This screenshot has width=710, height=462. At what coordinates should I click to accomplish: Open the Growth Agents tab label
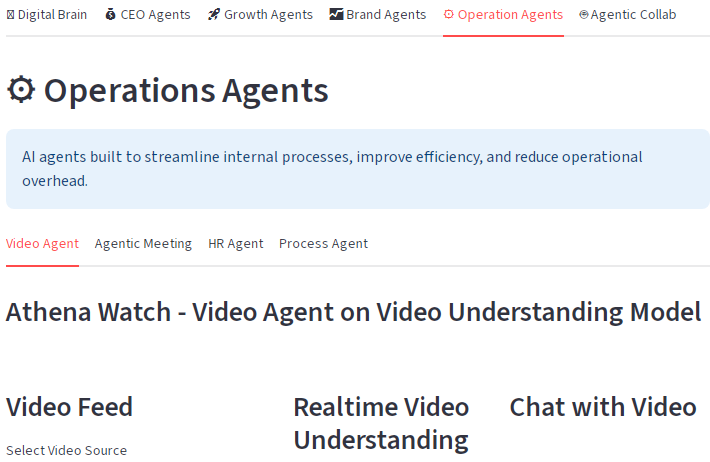pyautogui.click(x=268, y=15)
